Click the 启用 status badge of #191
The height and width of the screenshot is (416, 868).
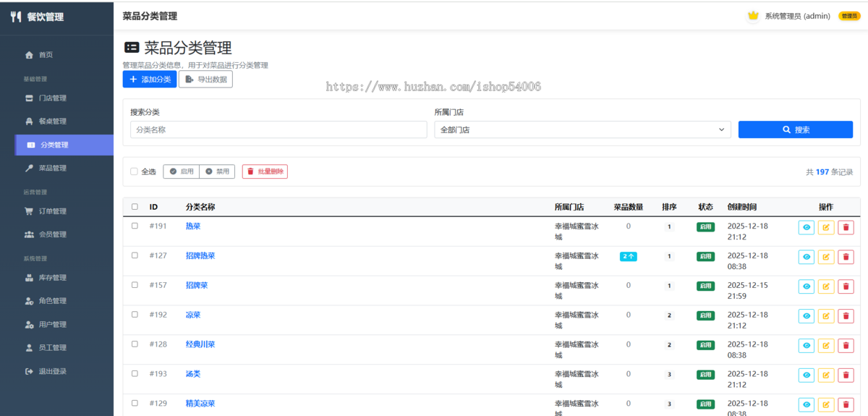705,226
